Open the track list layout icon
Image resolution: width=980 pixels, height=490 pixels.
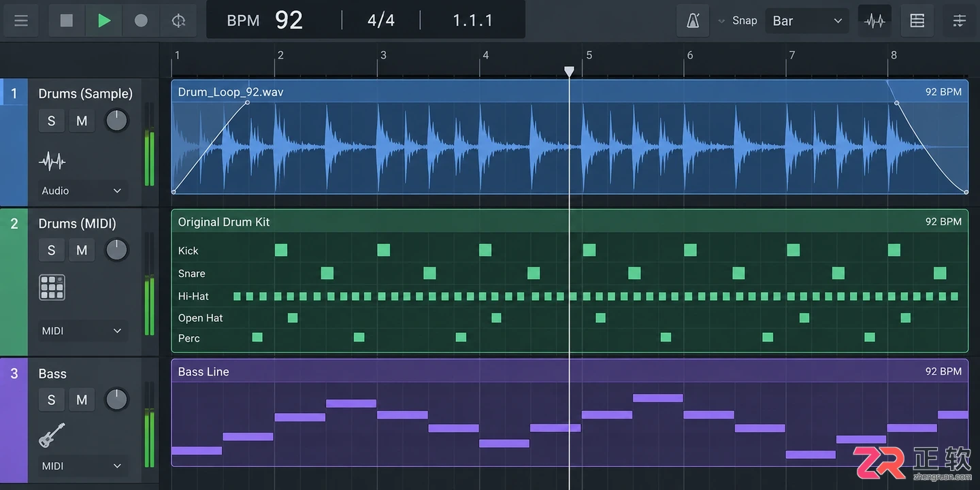tap(917, 21)
